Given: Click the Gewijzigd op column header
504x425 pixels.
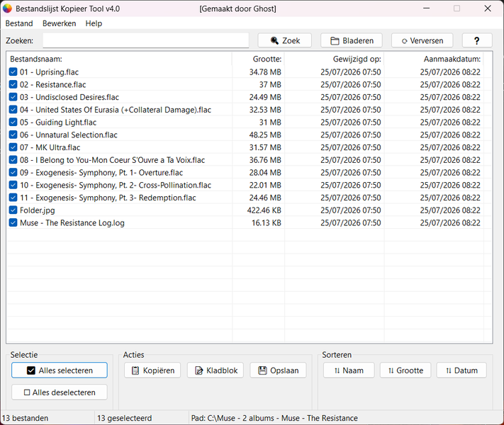Looking at the screenshot, I should tap(335, 59).
